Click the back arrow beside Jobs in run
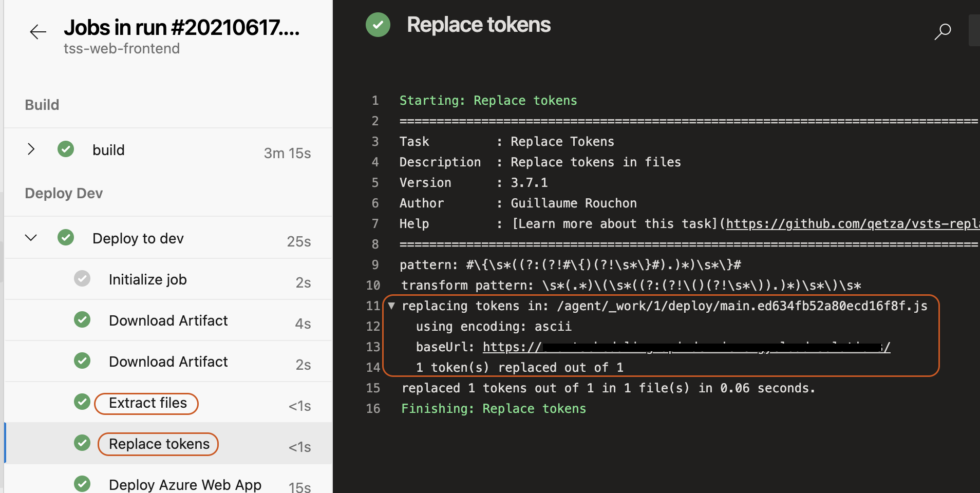This screenshot has width=980, height=493. pyautogui.click(x=38, y=32)
